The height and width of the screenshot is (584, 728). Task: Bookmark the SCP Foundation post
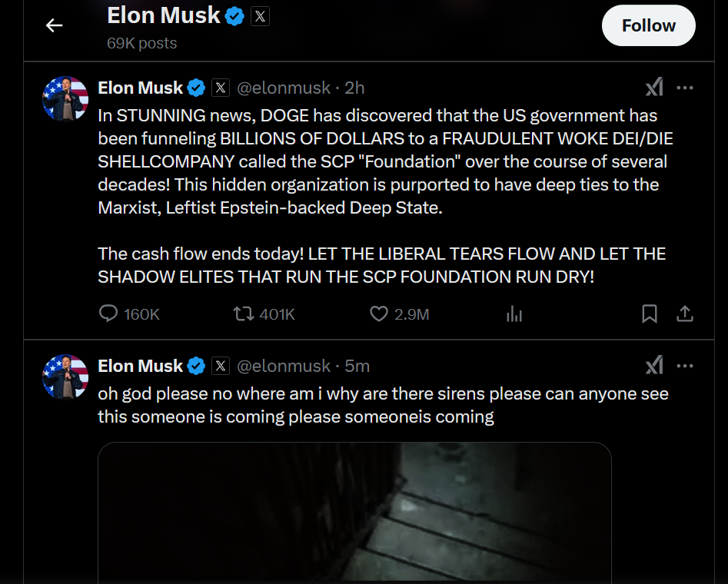[649, 314]
